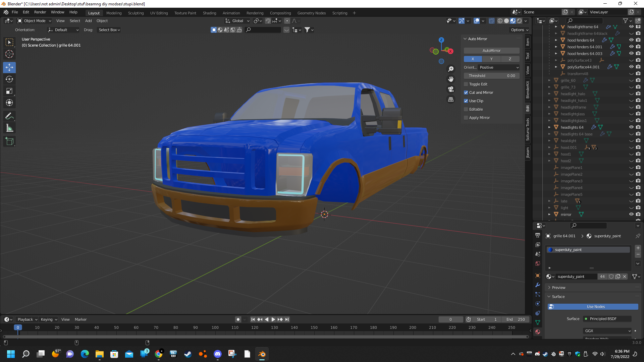Open the Modifier properties wrench icon
Viewport: 644px width, 362px height.
[x=538, y=285]
